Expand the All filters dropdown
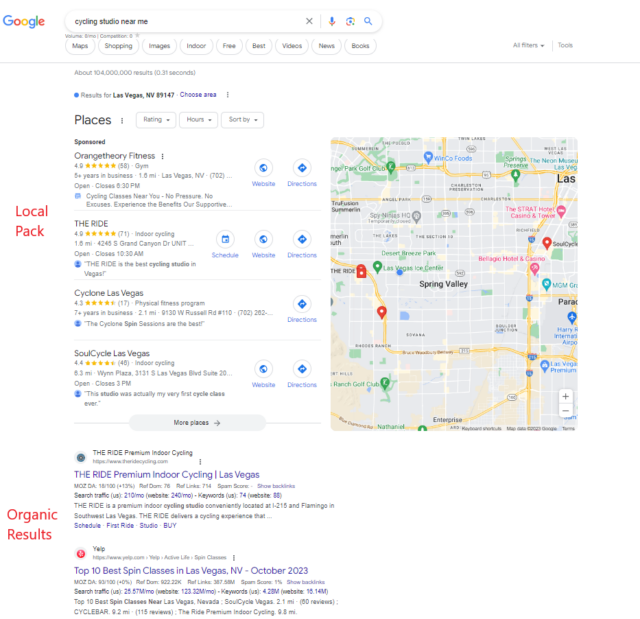The width and height of the screenshot is (640, 619). [x=529, y=45]
